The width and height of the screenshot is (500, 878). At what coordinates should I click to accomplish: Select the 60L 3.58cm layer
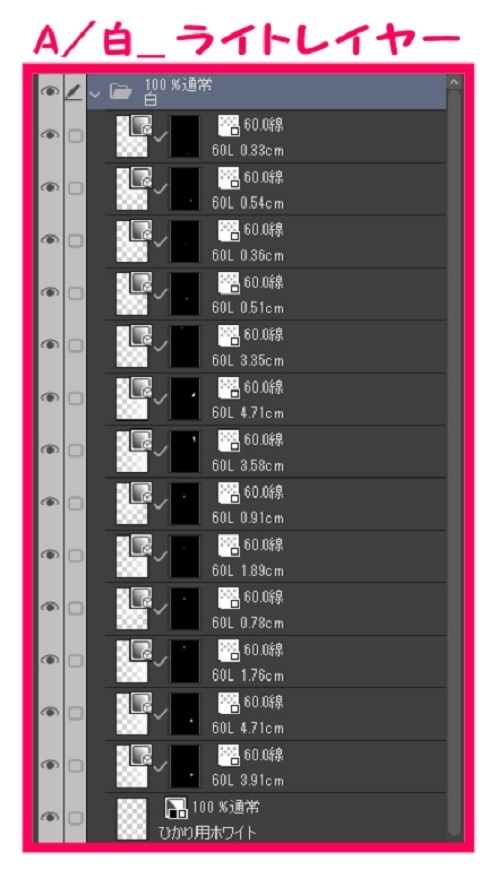pos(276,451)
